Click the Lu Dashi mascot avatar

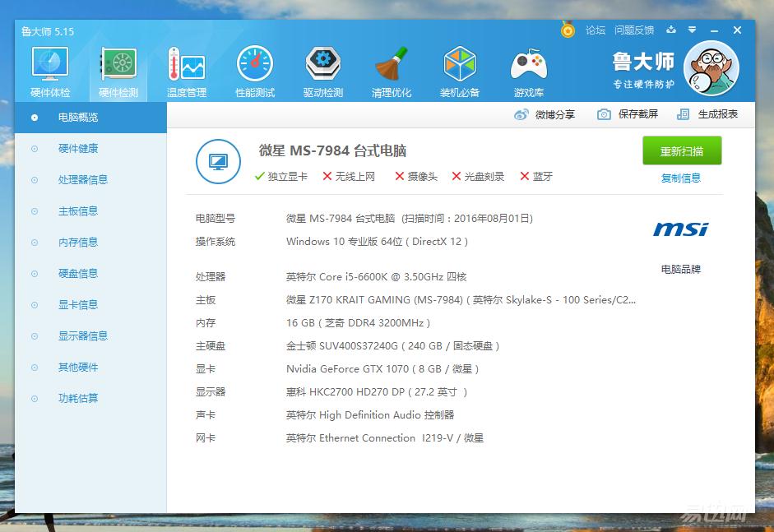click(x=711, y=70)
